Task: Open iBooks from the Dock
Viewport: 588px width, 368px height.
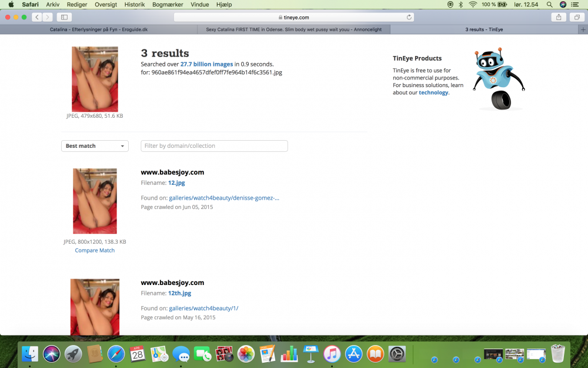Action: click(375, 354)
